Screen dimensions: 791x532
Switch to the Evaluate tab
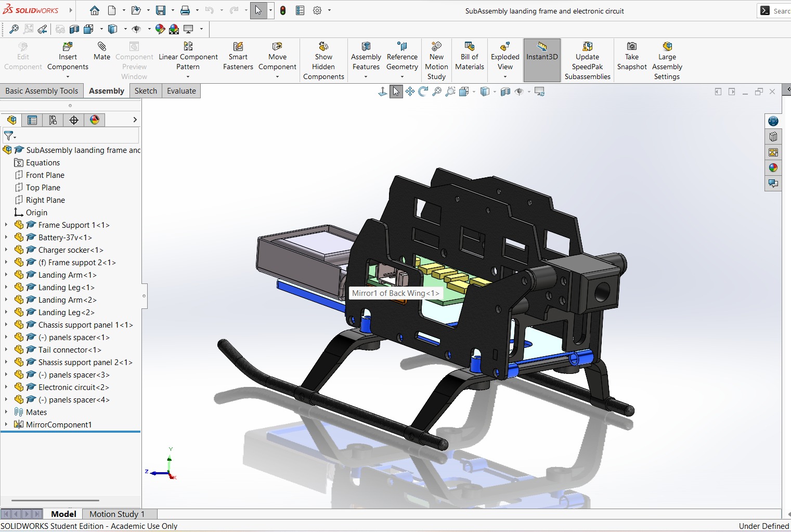pos(181,91)
